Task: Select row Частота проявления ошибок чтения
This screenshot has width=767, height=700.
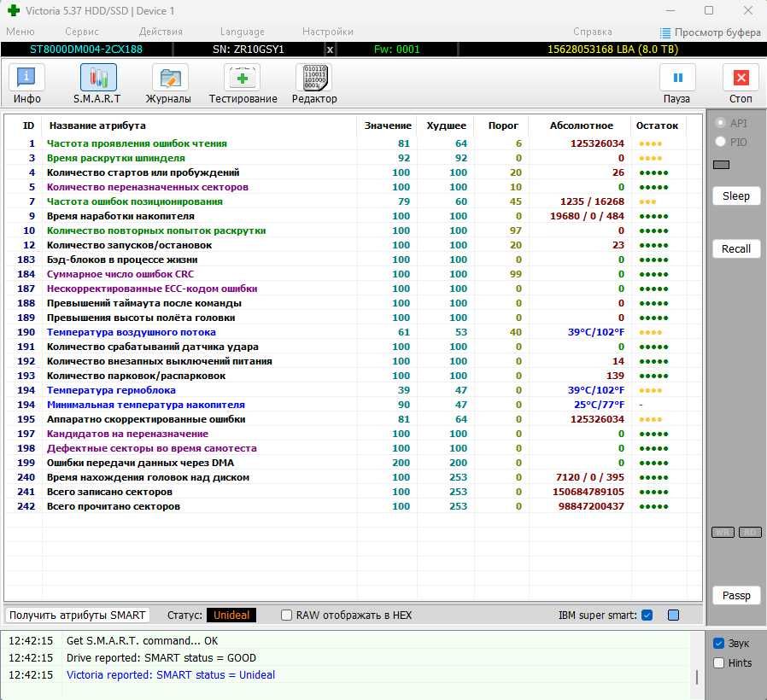Action: pyautogui.click(x=352, y=143)
